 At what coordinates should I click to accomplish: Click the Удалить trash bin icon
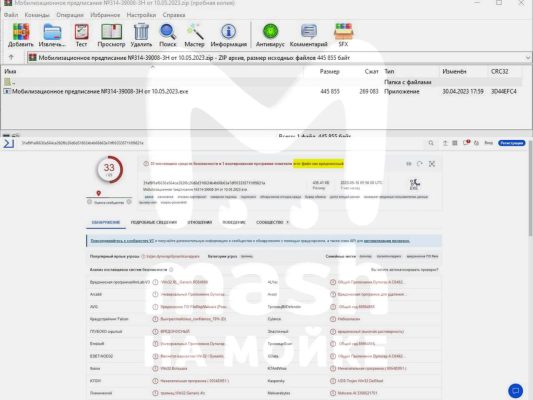point(141,35)
